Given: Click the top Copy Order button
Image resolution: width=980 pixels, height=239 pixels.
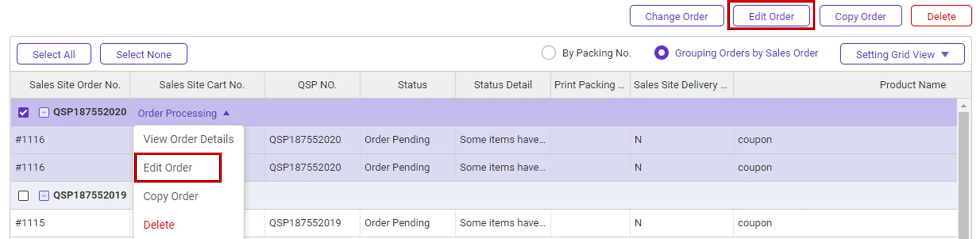Looking at the screenshot, I should coord(860,16).
